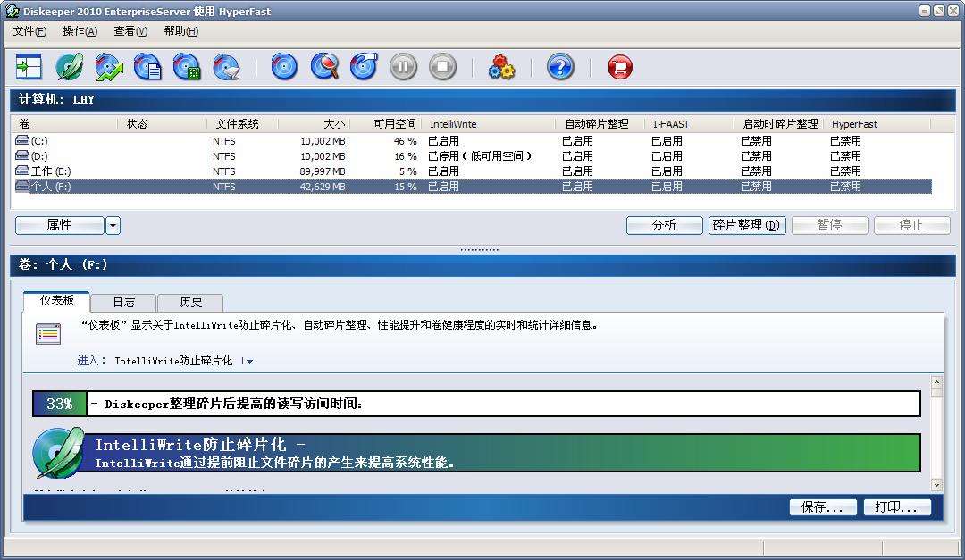Click the Diskeeper title bar app icon

(x=12, y=11)
